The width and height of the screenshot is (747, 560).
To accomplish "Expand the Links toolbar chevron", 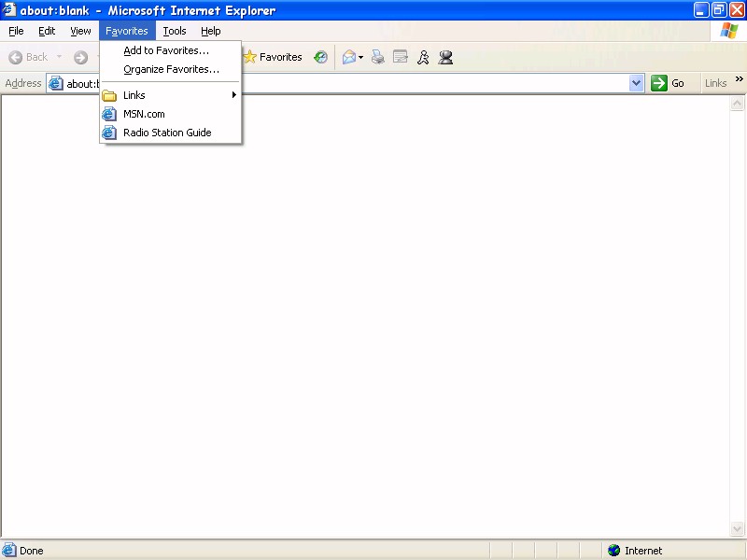I will (x=739, y=78).
